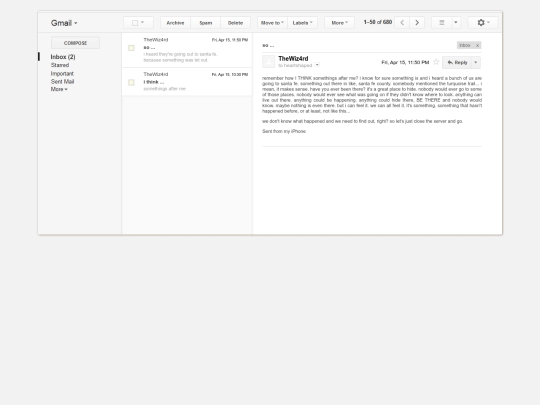The width and height of the screenshot is (540, 405).
Task: Click the Archive button
Action: 175,23
